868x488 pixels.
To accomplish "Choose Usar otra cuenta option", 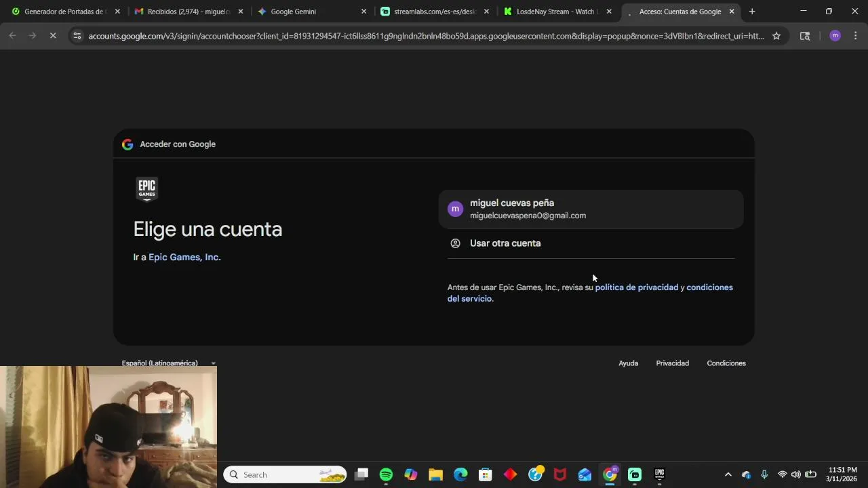I will tap(591, 243).
